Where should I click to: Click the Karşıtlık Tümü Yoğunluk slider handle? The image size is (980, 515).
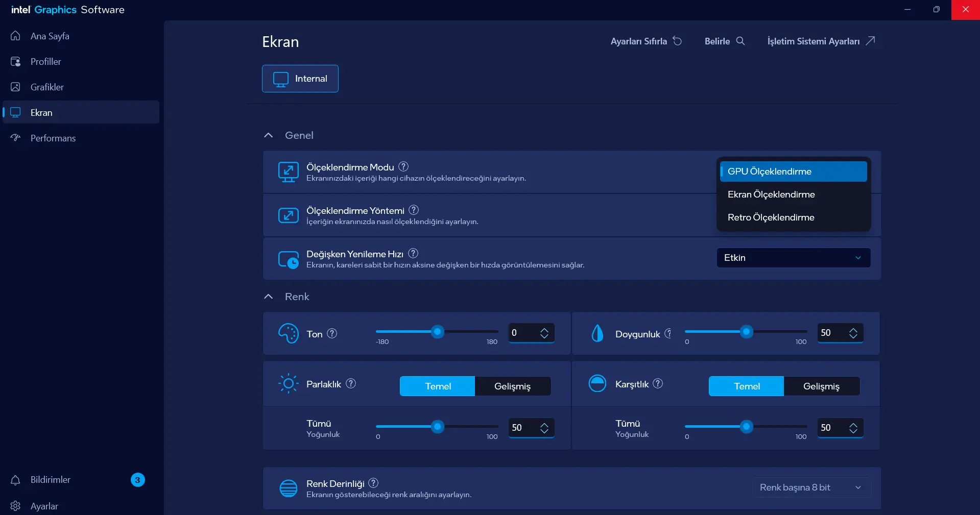[x=746, y=427]
